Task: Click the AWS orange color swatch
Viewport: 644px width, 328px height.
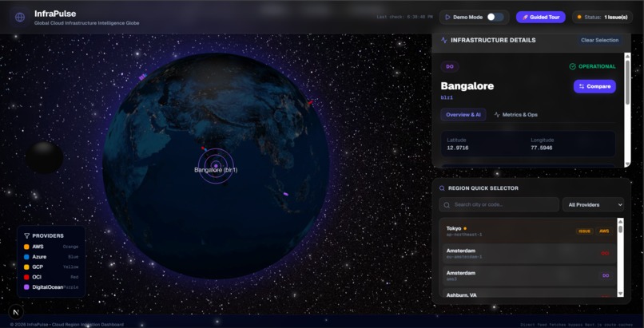Action: click(x=26, y=247)
